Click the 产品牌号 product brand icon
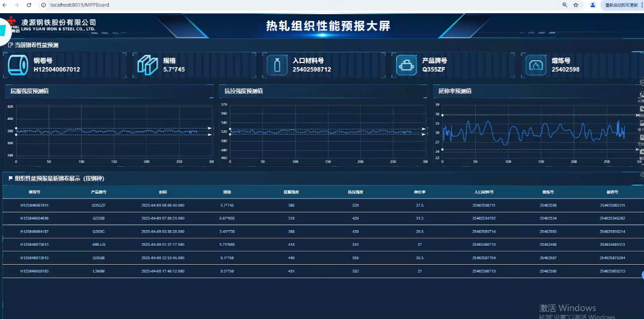This screenshot has height=319, width=644. [x=406, y=65]
